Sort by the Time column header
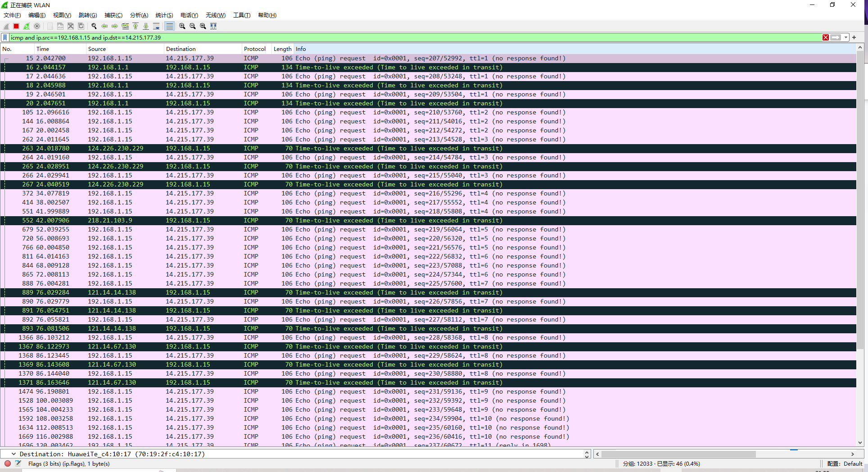 pos(60,49)
